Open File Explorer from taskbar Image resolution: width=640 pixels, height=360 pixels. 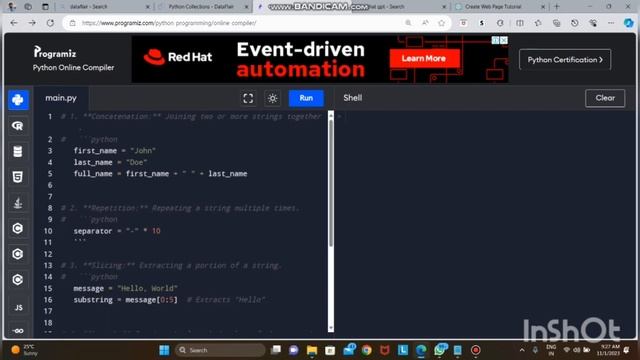coord(312,350)
